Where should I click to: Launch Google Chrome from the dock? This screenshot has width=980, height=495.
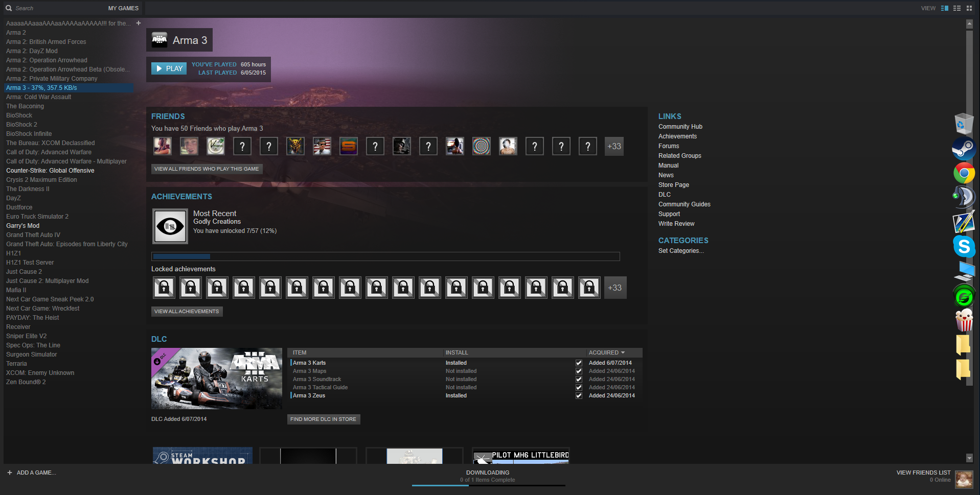pos(964,173)
